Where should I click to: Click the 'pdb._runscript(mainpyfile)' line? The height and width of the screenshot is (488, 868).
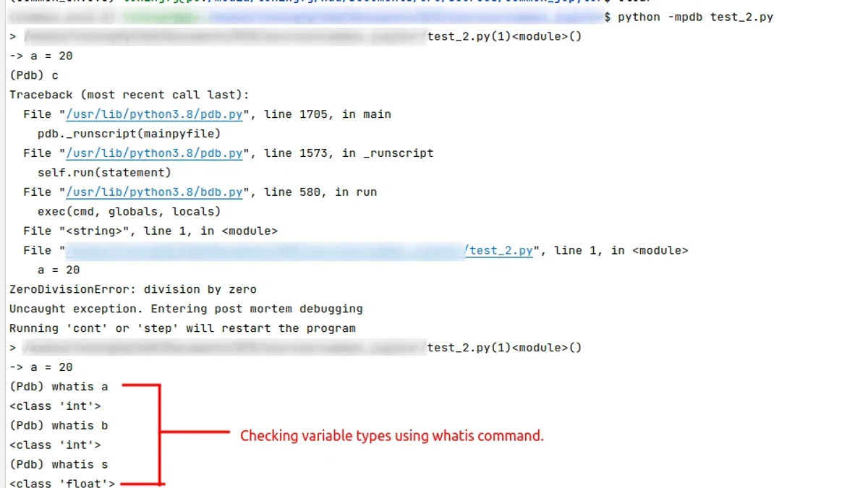click(129, 134)
